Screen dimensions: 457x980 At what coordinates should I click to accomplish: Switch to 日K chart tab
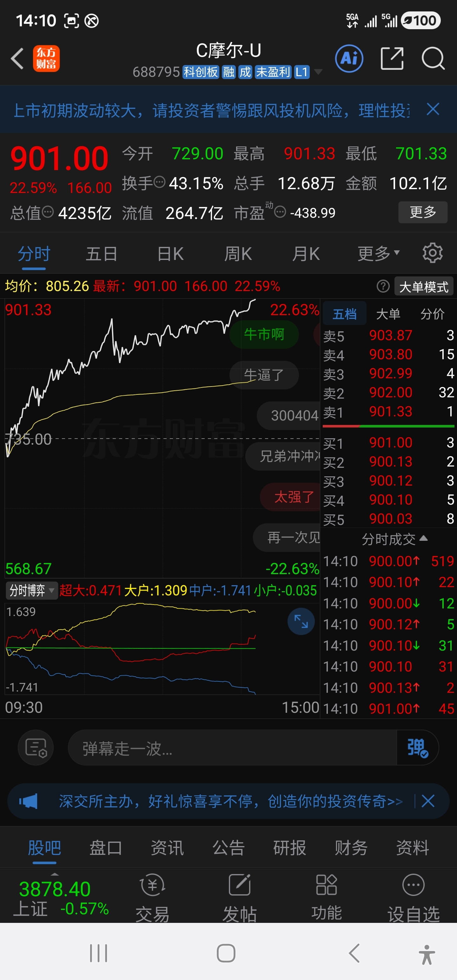click(170, 254)
